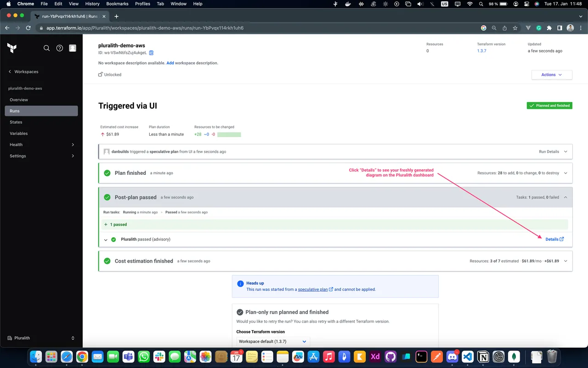Screen dimensions: 588x368
Task: Click the zoom magnifier icon in address bar
Action: point(494,28)
